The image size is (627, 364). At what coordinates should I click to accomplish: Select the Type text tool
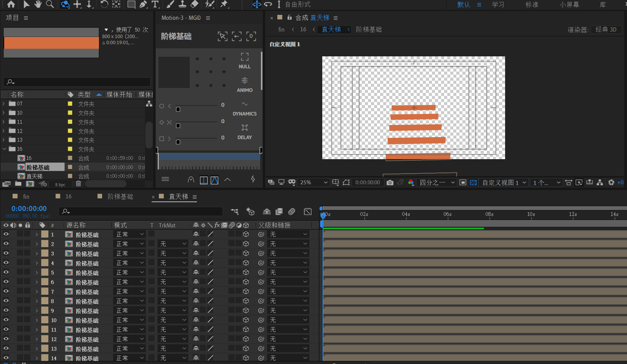point(155,4)
